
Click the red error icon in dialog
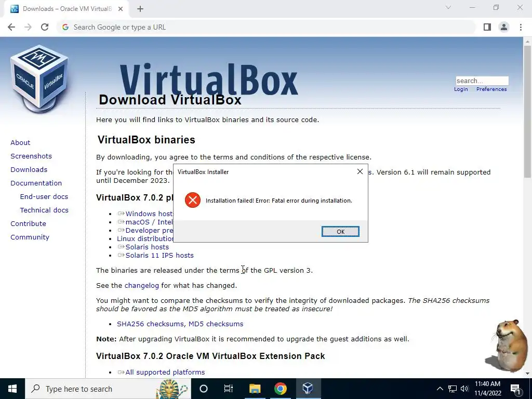(193, 200)
